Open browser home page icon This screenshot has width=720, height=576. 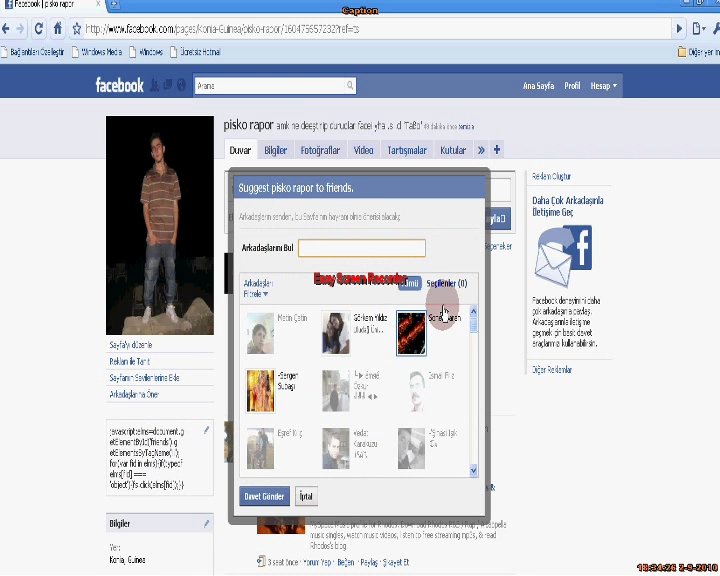click(57, 28)
